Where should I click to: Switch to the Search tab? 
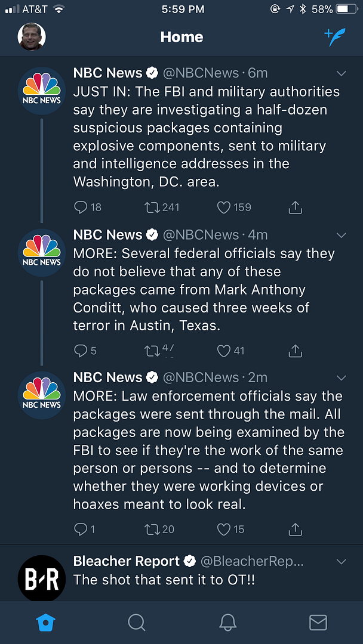tap(137, 623)
